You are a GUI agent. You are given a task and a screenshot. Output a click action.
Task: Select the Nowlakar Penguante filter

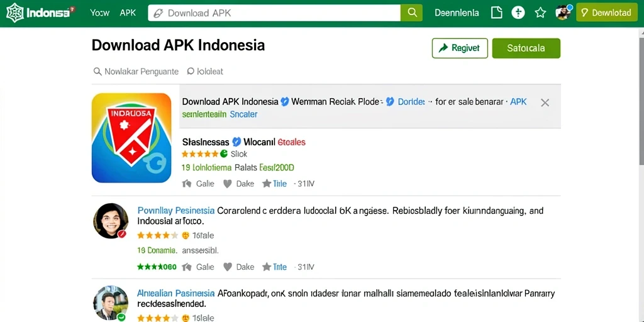pyautogui.click(x=136, y=72)
